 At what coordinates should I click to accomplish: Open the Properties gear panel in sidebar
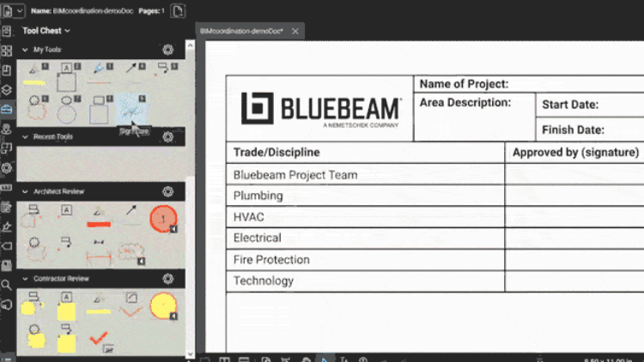(7, 168)
